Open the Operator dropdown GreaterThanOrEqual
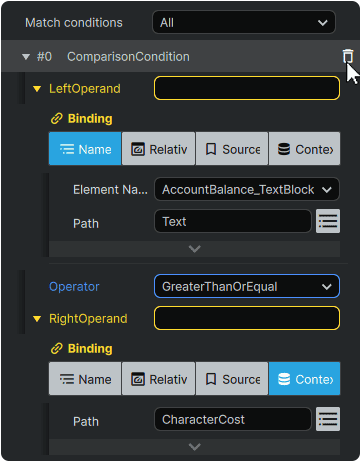Screen dimensions: 361x462 click(247, 286)
